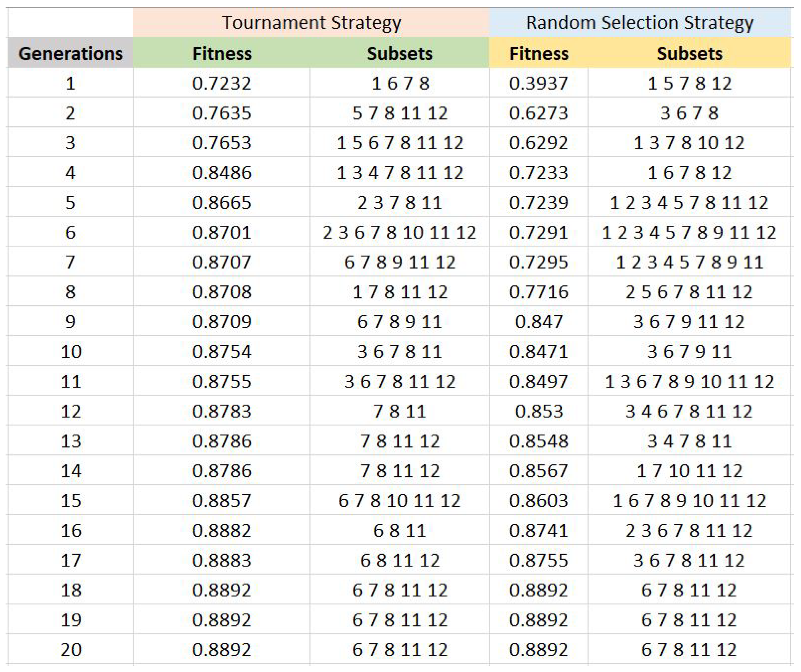This screenshot has width=801, height=672.
Task: Select the cell with fitness 0.7232
Action: click(222, 83)
